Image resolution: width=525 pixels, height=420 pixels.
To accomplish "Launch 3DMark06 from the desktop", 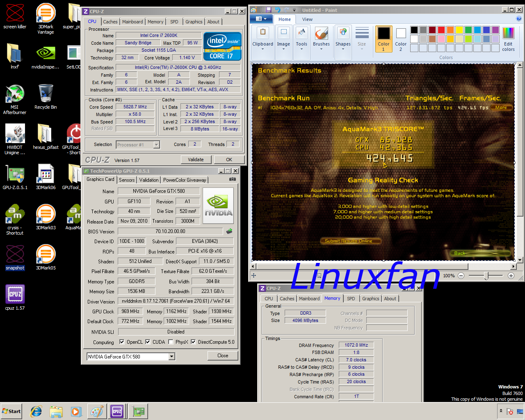I will pos(46,177).
